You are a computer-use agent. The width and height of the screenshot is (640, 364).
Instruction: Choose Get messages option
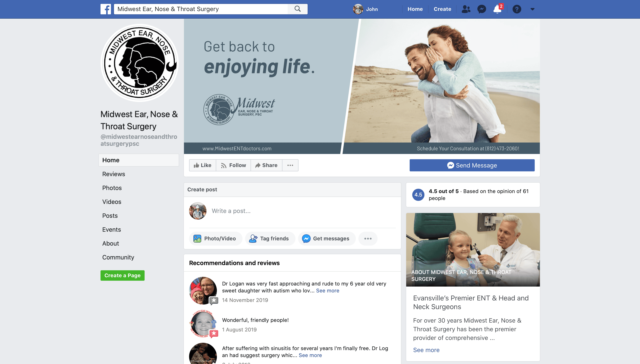point(327,238)
